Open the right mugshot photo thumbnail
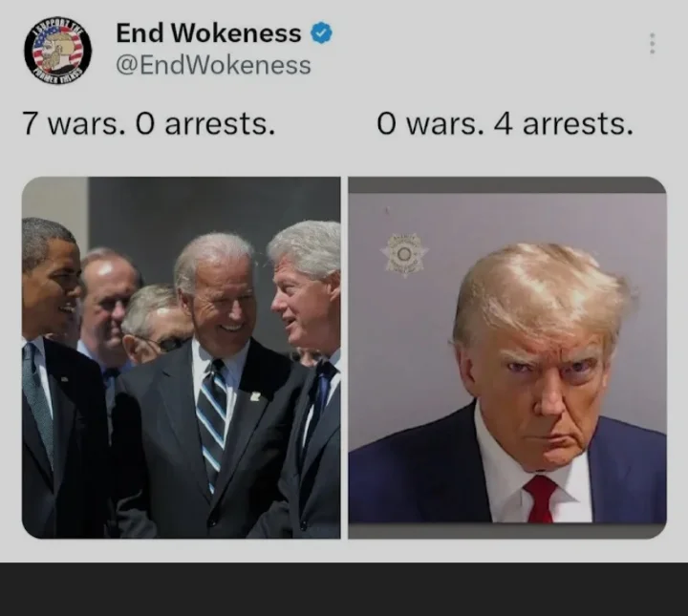Image resolution: width=688 pixels, height=616 pixels. pos(507,357)
